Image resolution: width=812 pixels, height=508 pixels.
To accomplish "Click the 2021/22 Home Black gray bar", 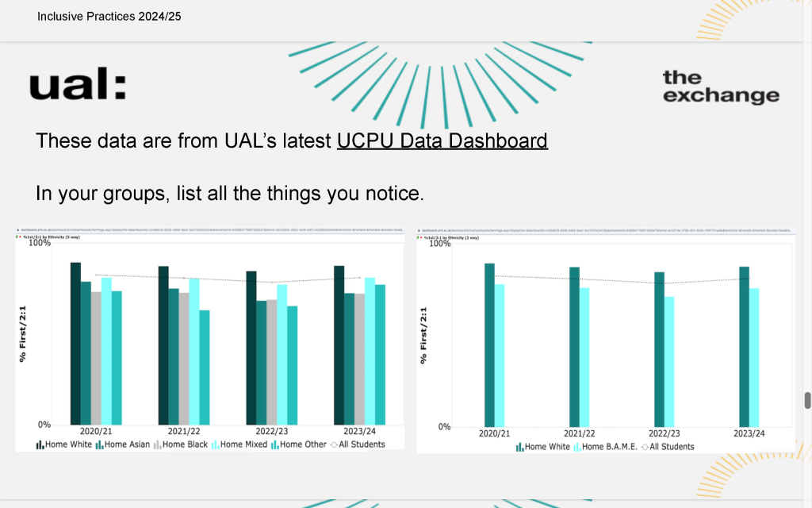I will coord(184,359).
